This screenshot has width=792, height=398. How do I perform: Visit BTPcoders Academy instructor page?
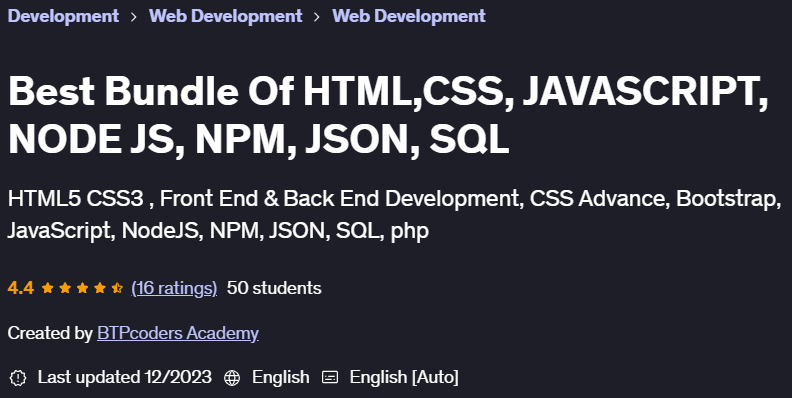pos(178,333)
